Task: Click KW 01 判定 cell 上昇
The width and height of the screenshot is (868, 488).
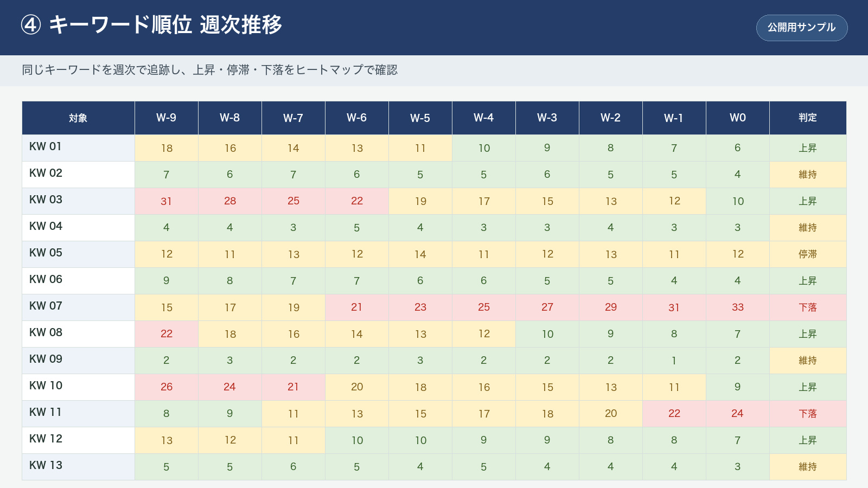Action: click(x=808, y=148)
